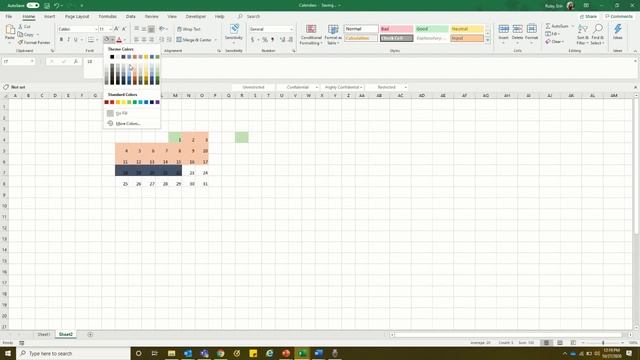Apply the Good cell style

(x=432, y=29)
